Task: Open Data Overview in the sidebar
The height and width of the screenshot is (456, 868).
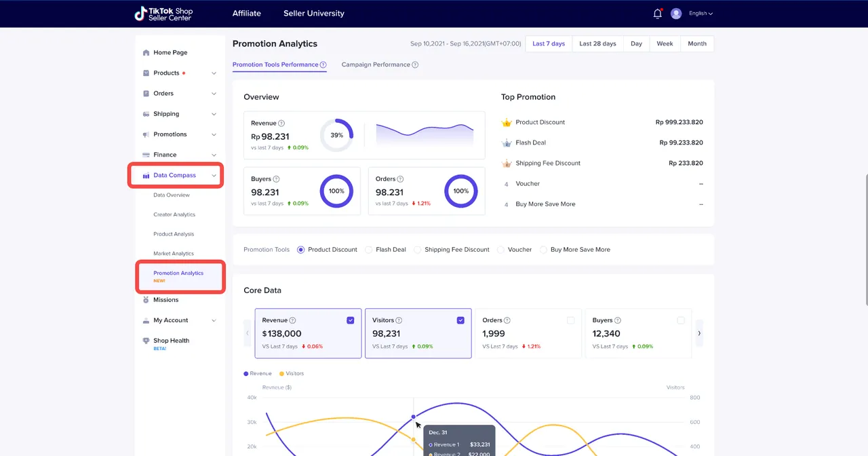Action: pyautogui.click(x=172, y=195)
